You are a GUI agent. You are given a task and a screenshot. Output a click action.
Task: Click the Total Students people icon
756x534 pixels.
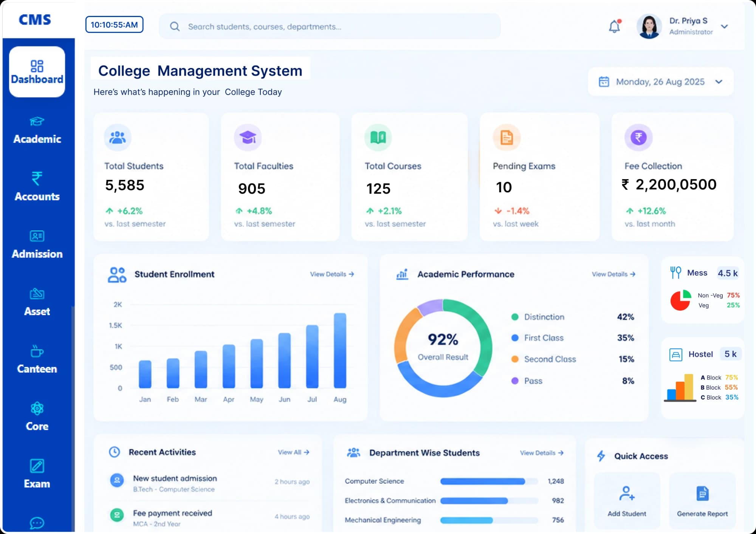(118, 138)
